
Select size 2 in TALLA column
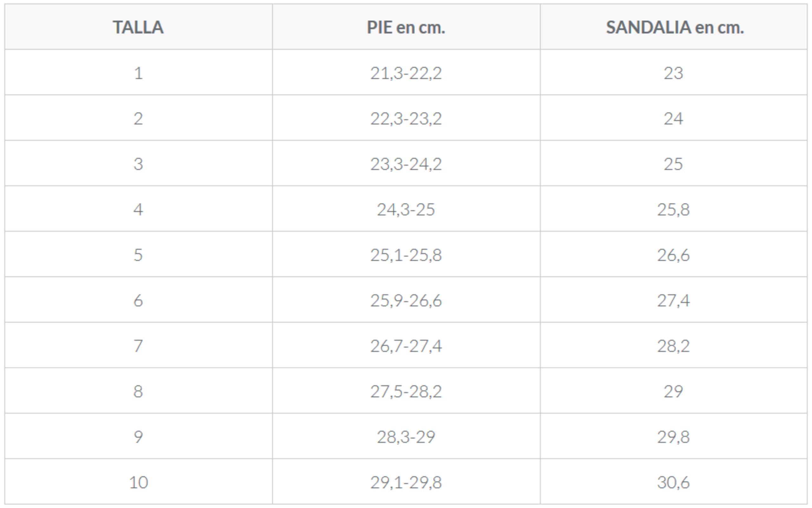(x=138, y=118)
